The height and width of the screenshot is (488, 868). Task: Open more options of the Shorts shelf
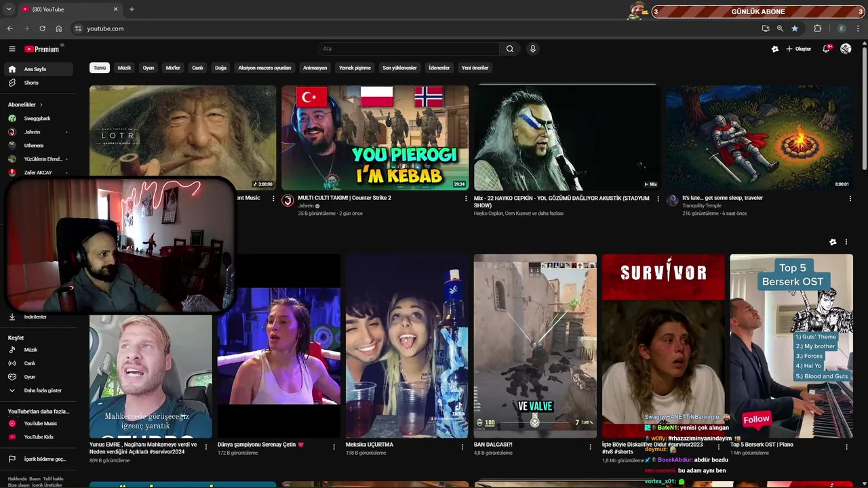click(x=846, y=242)
